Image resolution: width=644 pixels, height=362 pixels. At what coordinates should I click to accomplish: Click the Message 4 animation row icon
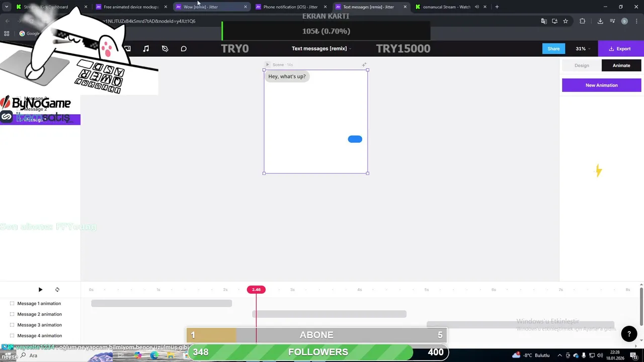(x=12, y=335)
